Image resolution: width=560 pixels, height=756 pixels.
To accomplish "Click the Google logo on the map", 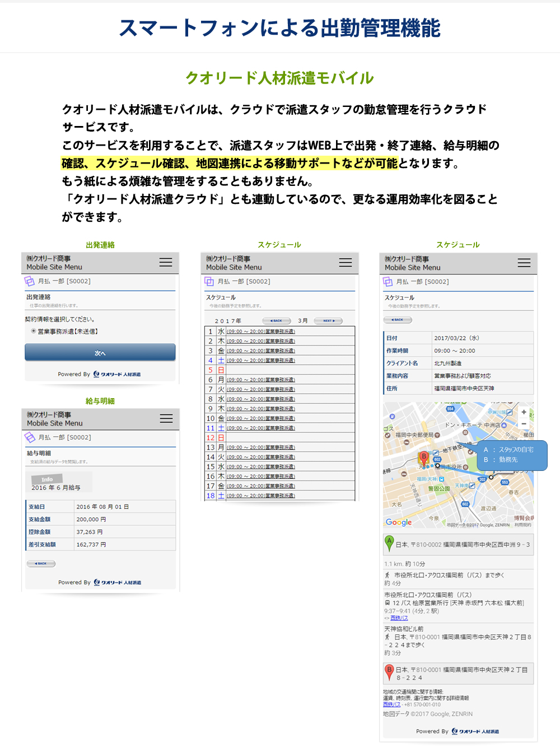I will 399,522.
